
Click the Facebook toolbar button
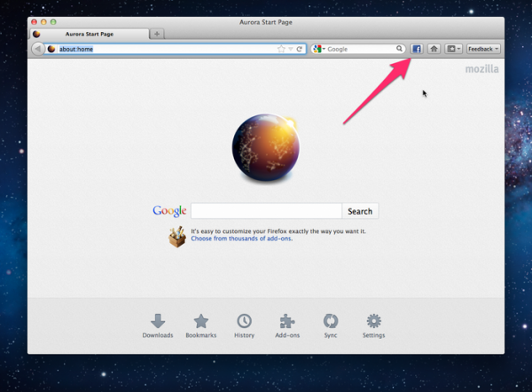click(417, 49)
